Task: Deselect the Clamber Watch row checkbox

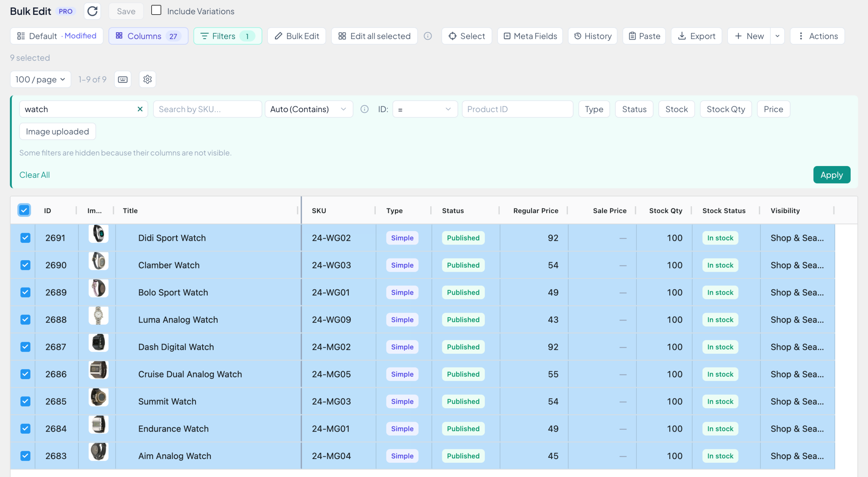Action: 25,265
